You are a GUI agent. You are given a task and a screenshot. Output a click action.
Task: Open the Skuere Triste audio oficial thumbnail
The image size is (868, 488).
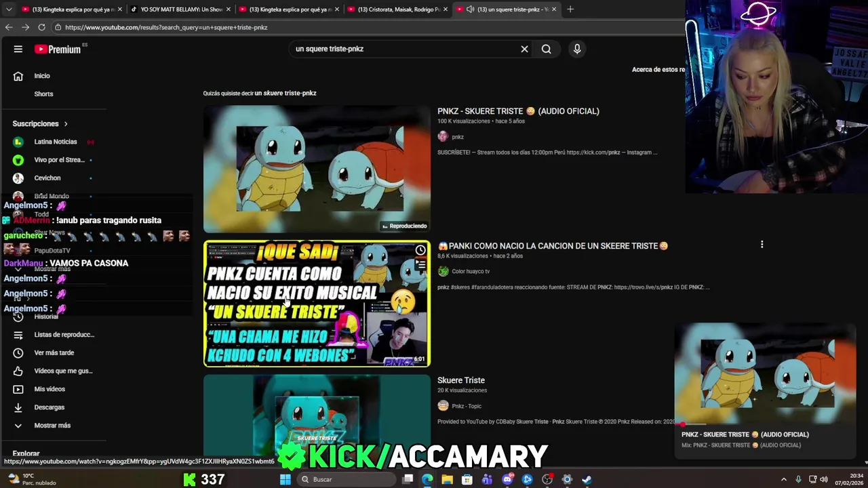coord(317,169)
